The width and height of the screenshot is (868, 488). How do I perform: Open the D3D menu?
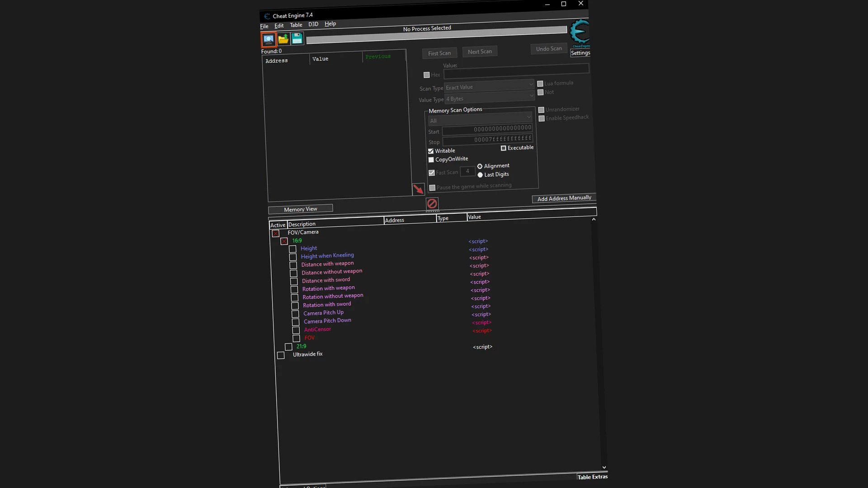[x=313, y=24]
